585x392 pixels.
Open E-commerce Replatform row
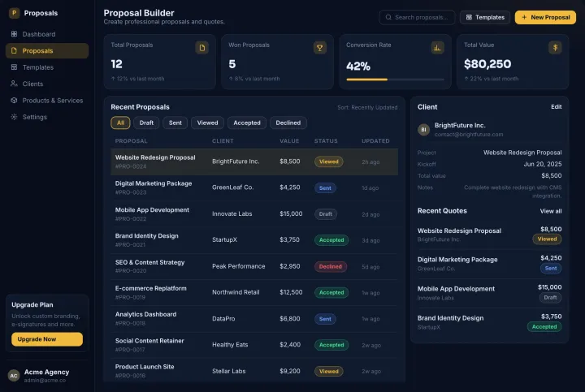coord(254,292)
